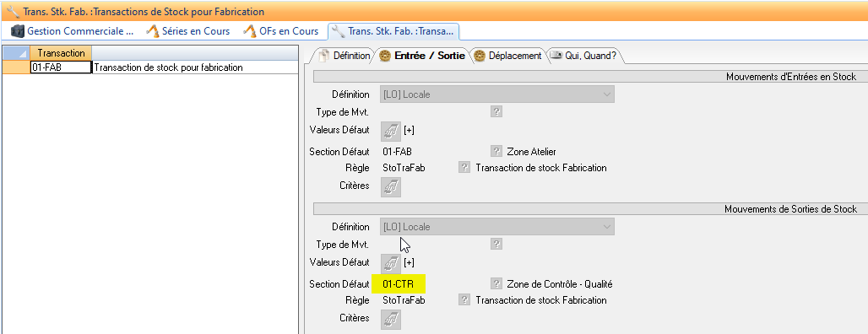This screenshot has height=334, width=868.
Task: Click Critères icon under Mouvements d'Entrées
Action: click(391, 187)
